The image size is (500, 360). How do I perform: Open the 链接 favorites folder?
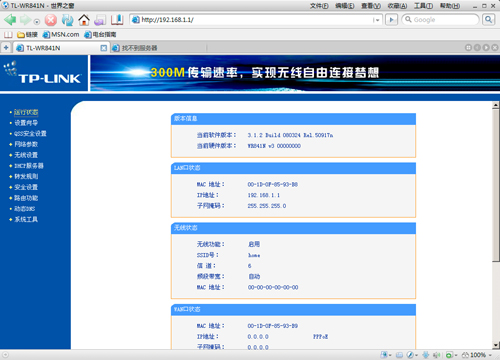(28, 35)
